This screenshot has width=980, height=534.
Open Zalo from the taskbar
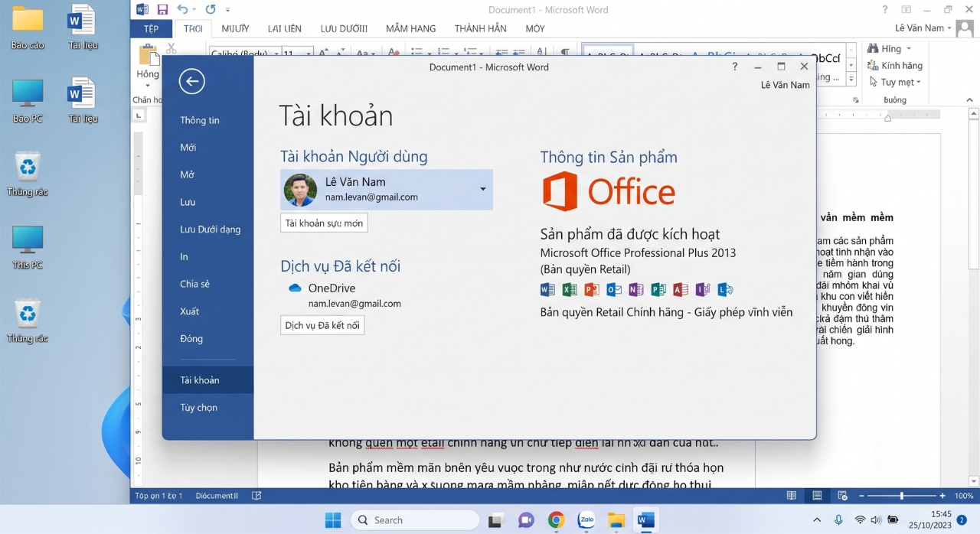(586, 520)
